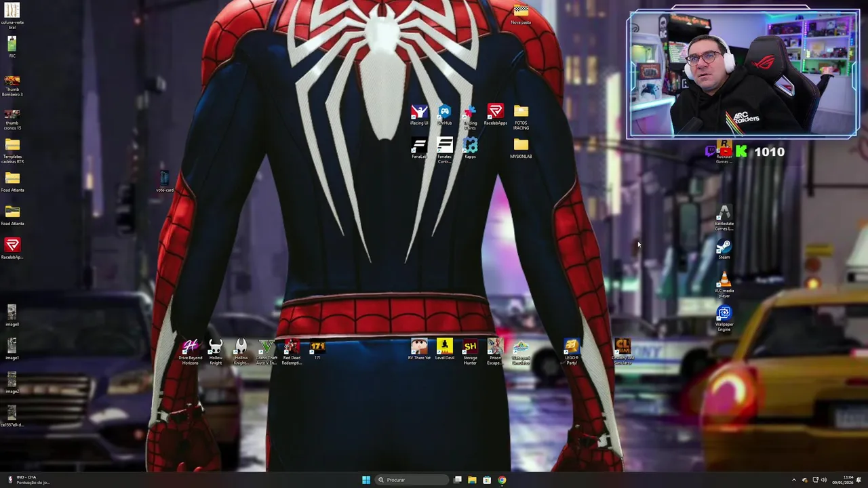Launch the FanaLab shortcut
The width and height of the screenshot is (868, 488).
click(419, 148)
